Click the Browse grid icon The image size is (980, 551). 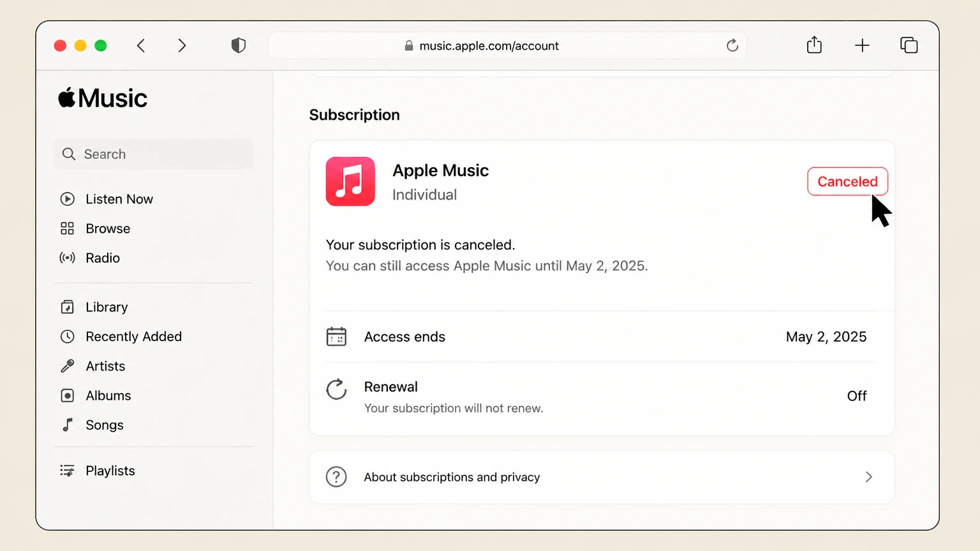point(68,228)
